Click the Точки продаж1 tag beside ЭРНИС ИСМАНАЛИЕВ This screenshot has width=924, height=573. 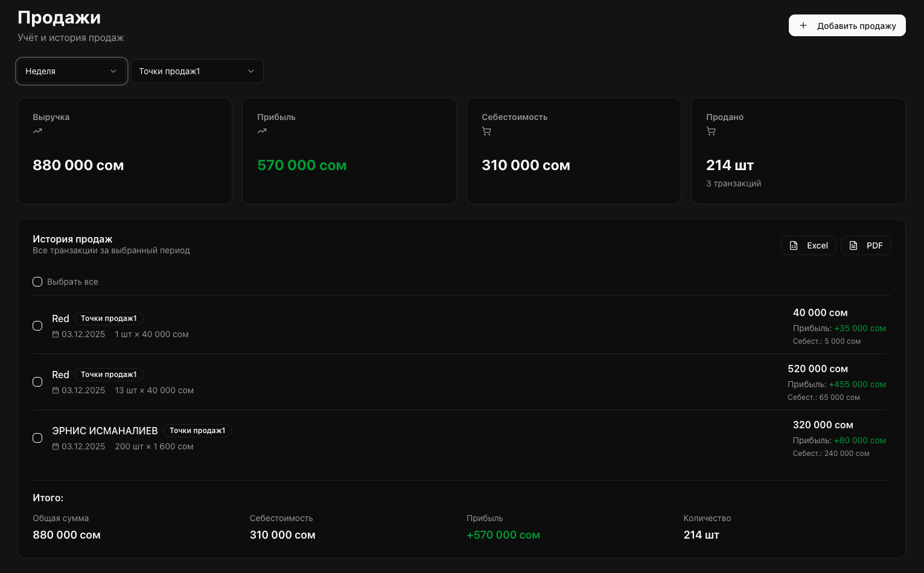click(197, 431)
